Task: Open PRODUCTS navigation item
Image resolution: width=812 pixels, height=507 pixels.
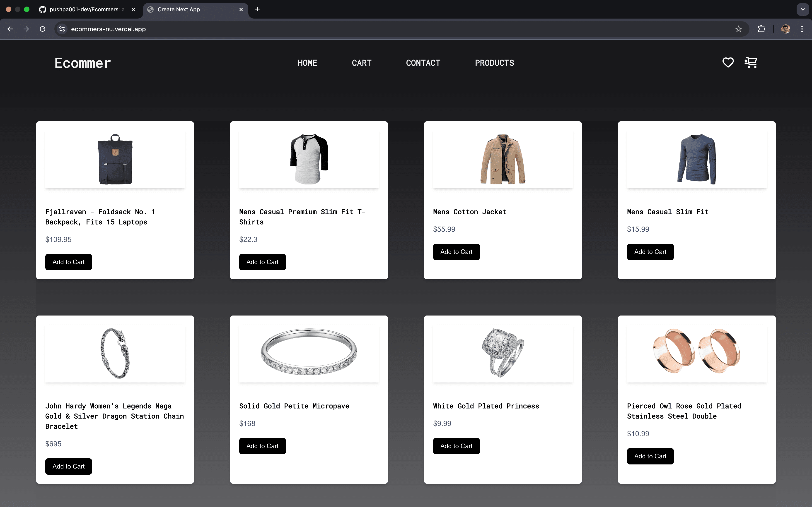Action: (x=494, y=63)
